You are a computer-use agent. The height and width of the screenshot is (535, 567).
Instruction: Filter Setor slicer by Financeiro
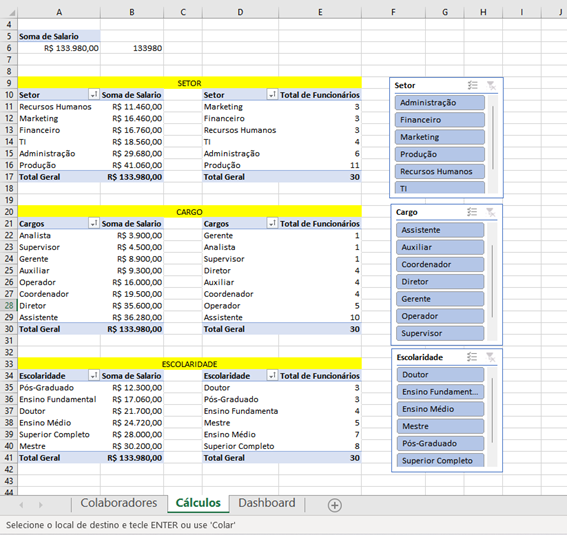click(439, 120)
